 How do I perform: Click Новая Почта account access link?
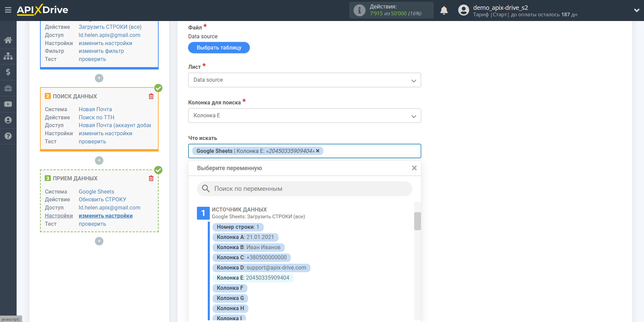coord(115,125)
